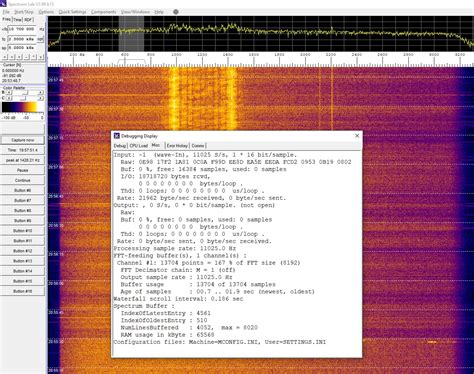
Task: Click the fc center frequency field
Action: 22,39
